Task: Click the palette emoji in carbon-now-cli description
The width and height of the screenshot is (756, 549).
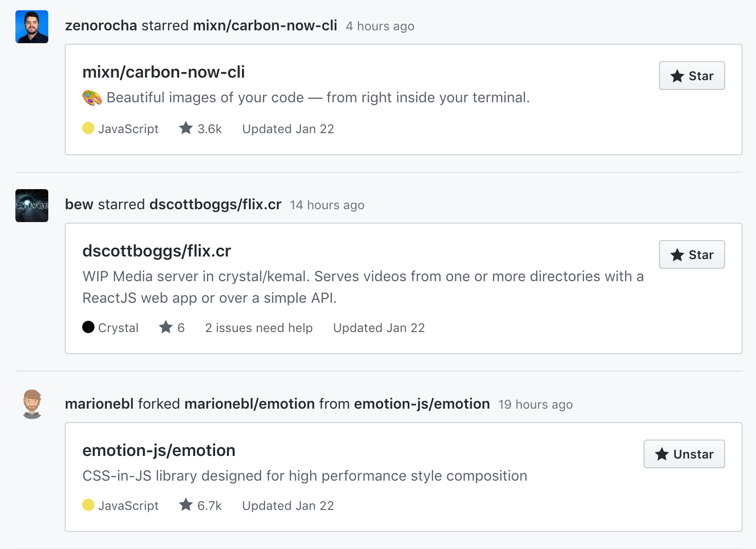Action: click(92, 98)
